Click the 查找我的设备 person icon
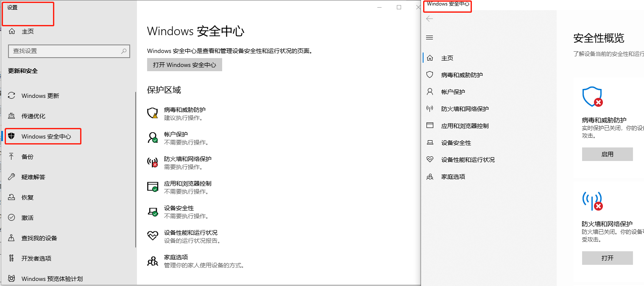The width and height of the screenshot is (644, 286). (x=12, y=238)
